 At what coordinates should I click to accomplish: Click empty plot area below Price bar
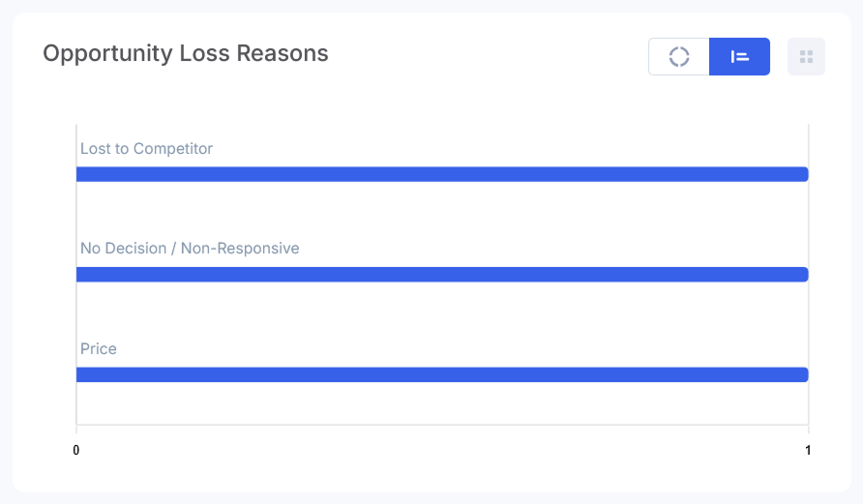click(441, 402)
